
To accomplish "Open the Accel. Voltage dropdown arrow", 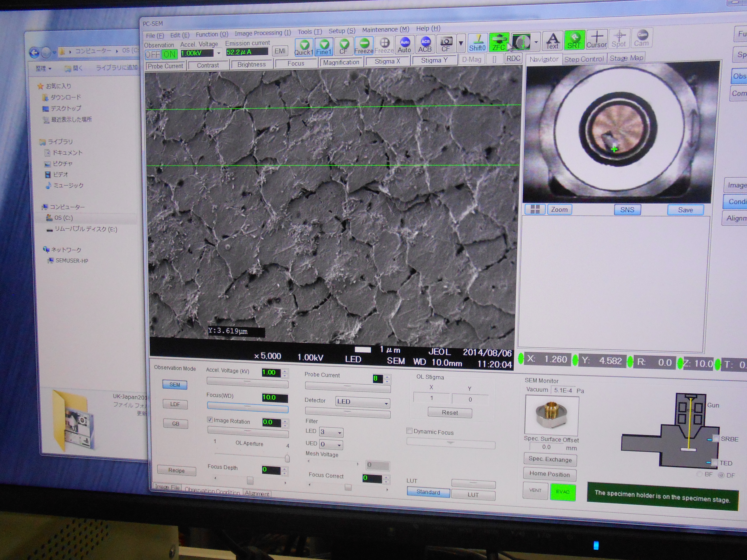I will click(x=219, y=53).
